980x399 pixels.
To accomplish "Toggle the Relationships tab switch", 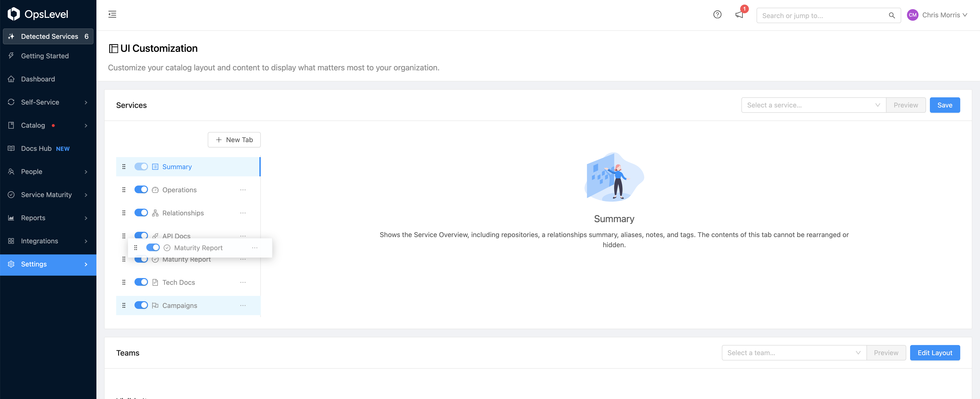I will (x=141, y=213).
